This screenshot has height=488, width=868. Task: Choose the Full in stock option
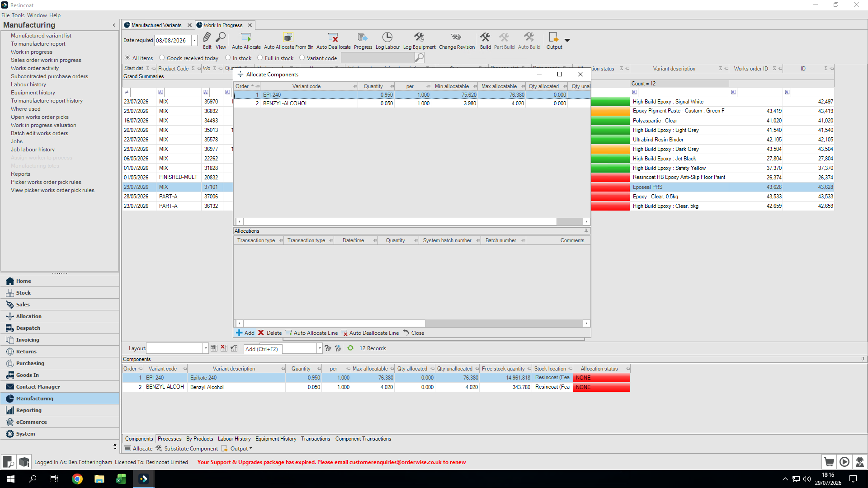pyautogui.click(x=260, y=58)
